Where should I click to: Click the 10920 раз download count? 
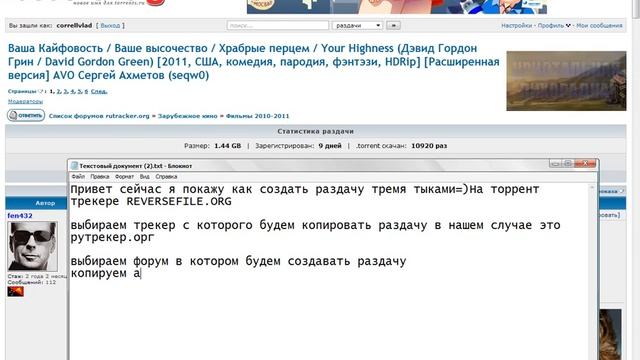point(429,146)
